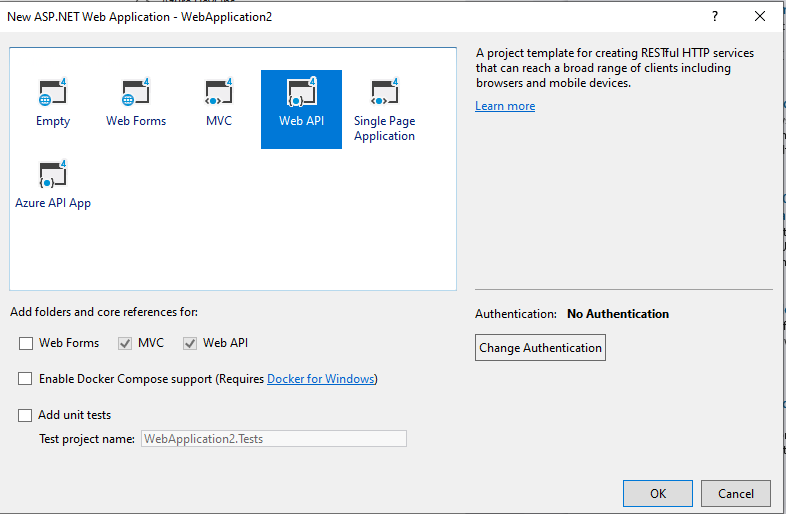Select the Azure API App template
The width and height of the screenshot is (786, 514).
click(53, 184)
